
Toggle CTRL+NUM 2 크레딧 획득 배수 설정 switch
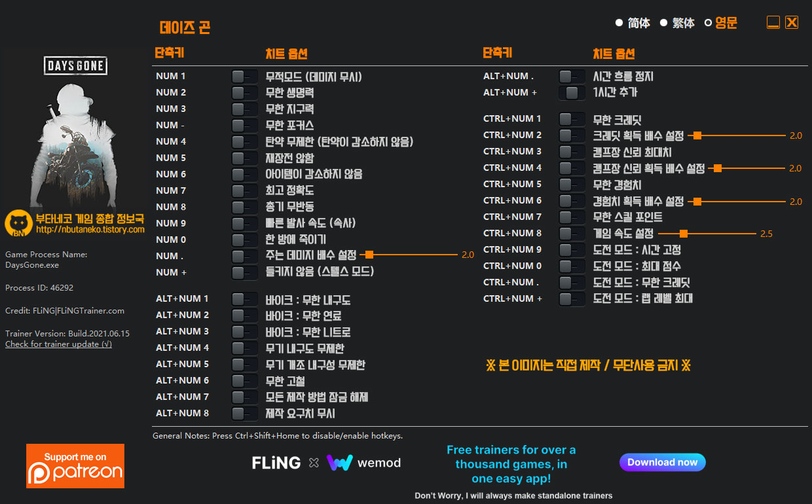click(572, 135)
